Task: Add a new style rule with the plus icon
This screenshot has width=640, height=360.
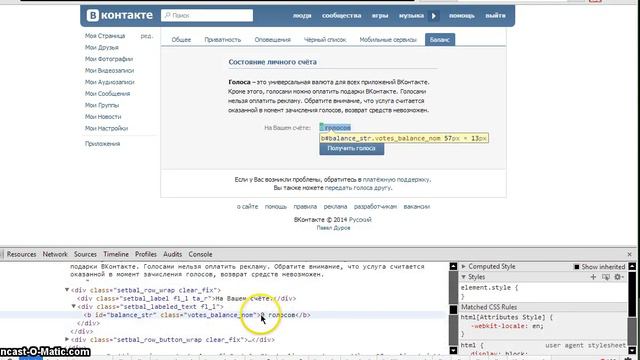Action: point(593,277)
